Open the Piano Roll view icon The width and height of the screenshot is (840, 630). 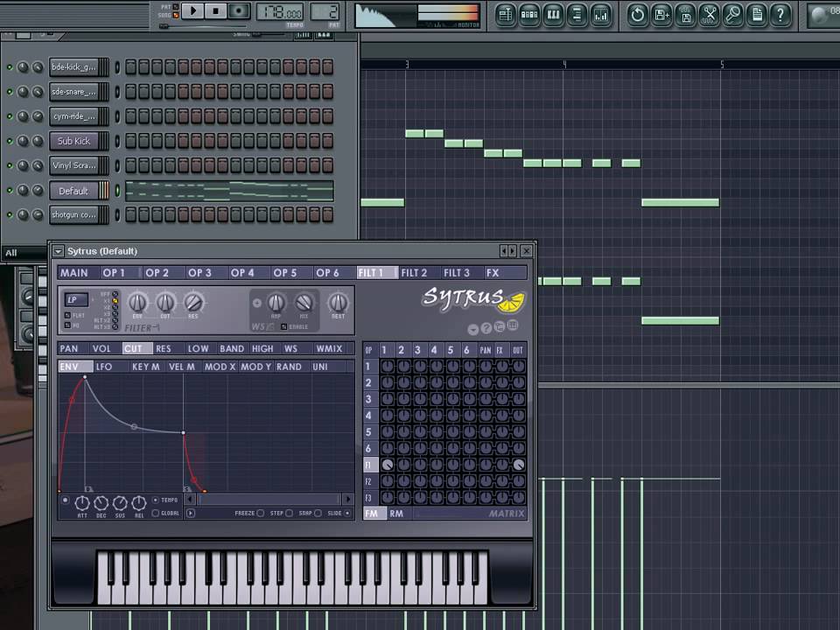[553, 15]
